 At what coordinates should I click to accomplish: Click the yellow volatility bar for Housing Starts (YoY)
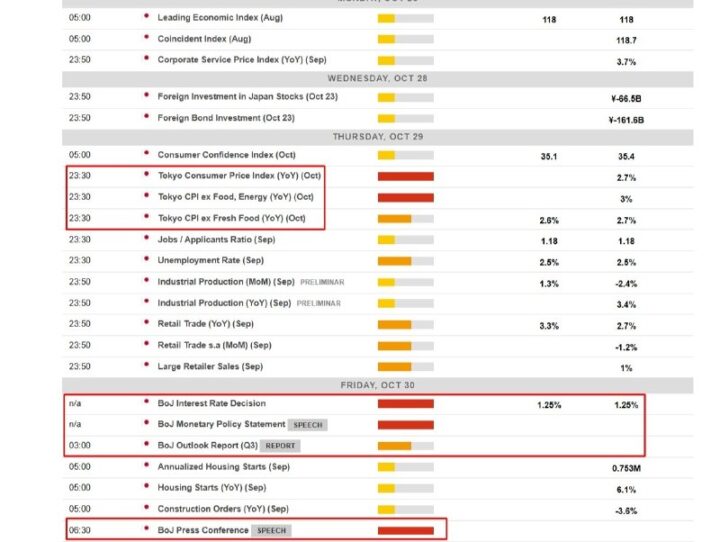(405, 488)
